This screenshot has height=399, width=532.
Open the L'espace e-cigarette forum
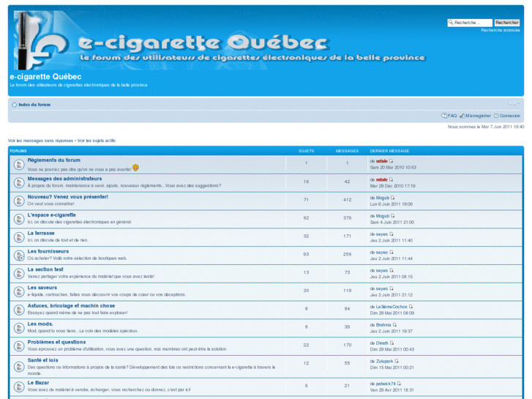(51, 215)
